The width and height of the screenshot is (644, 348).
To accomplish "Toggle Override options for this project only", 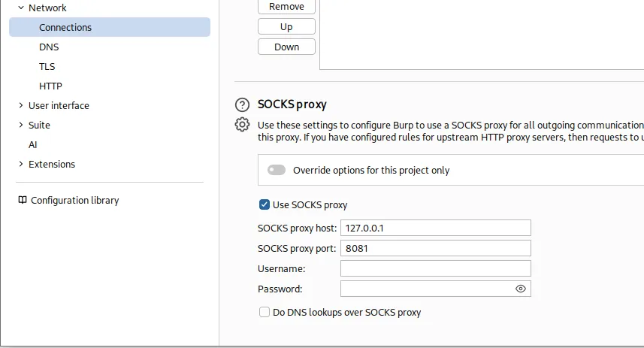I will [277, 170].
